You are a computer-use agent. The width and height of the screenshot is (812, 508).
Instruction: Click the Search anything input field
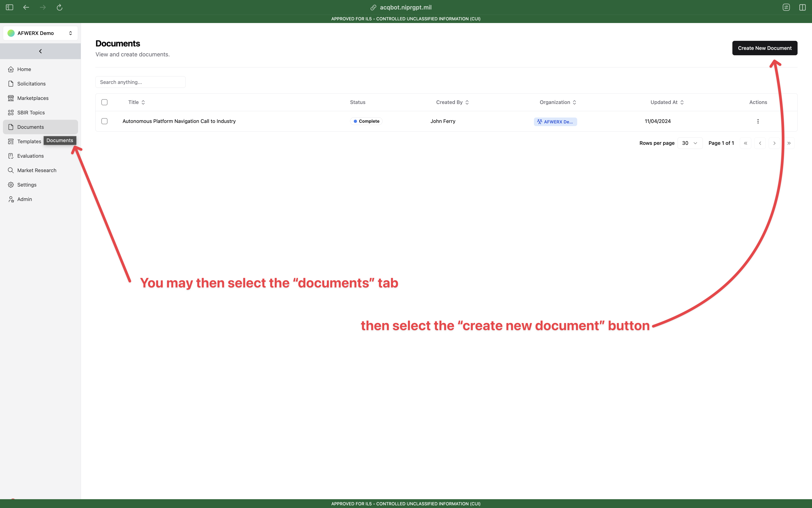tap(141, 82)
